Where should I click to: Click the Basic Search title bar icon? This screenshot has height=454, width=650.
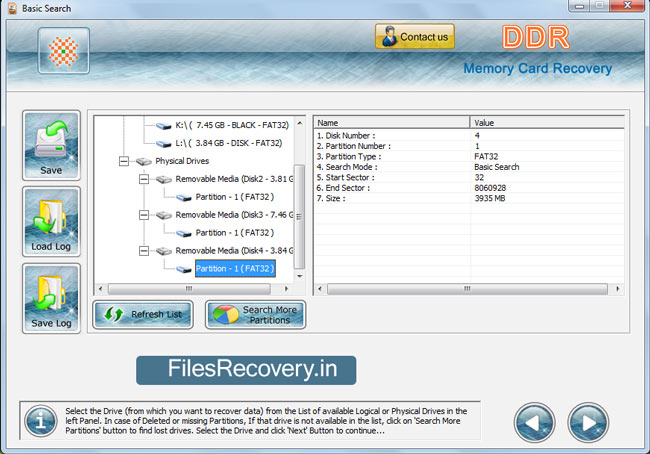tap(12, 8)
